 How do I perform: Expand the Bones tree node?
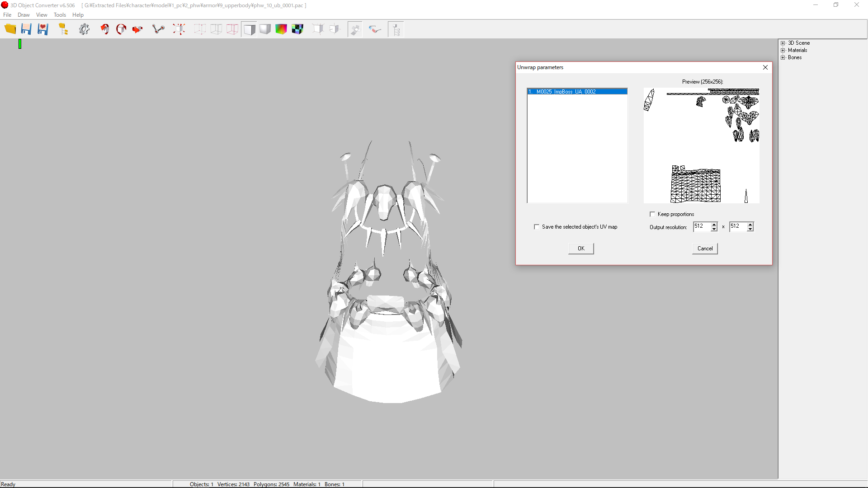(x=783, y=58)
